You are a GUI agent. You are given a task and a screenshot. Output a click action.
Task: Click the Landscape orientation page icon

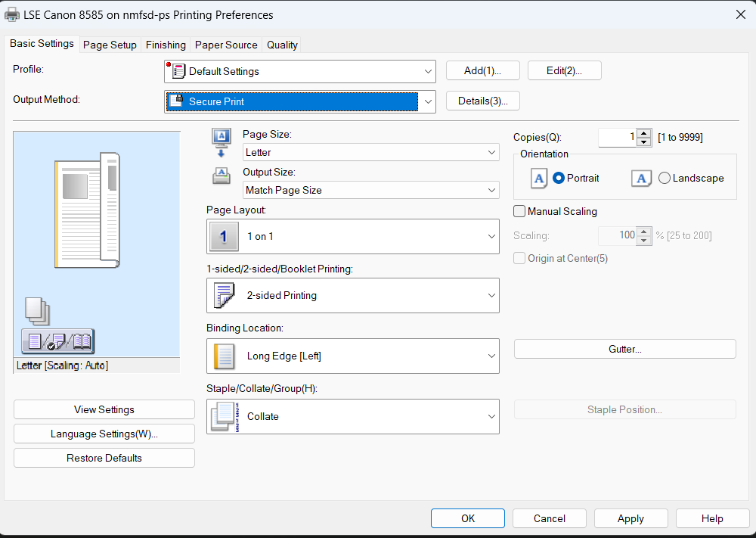point(641,179)
